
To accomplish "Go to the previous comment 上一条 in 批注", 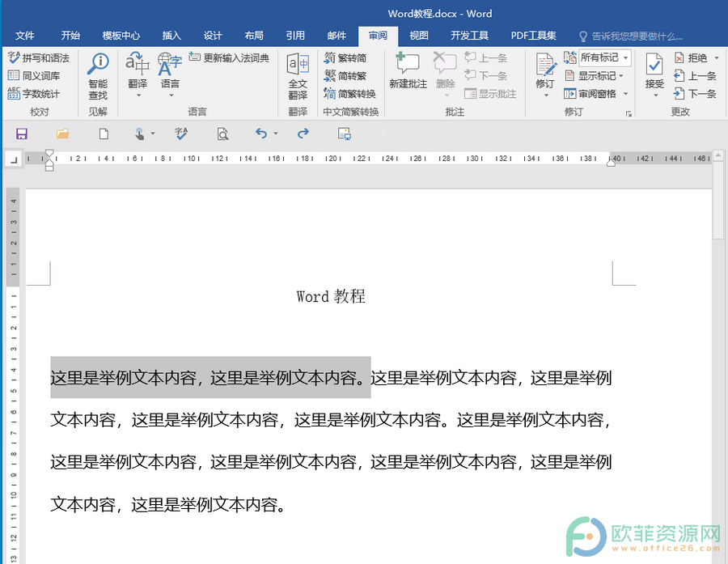I will [x=485, y=58].
